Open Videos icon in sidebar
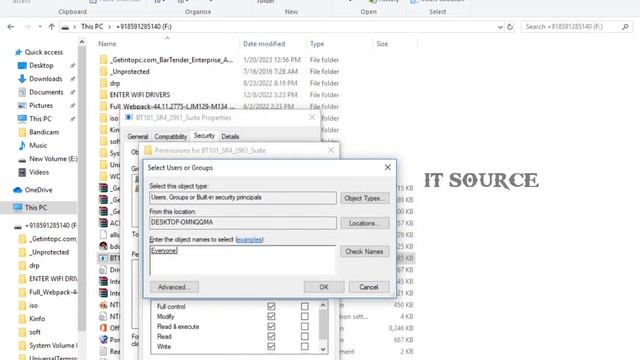The height and width of the screenshot is (360, 640). [22, 172]
